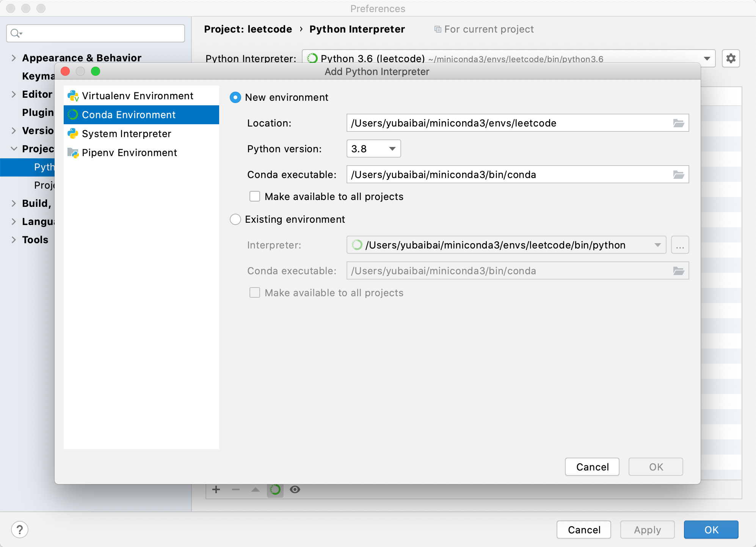Image resolution: width=756 pixels, height=547 pixels.
Task: Open Keymap settings in sidebar
Action: click(x=38, y=76)
